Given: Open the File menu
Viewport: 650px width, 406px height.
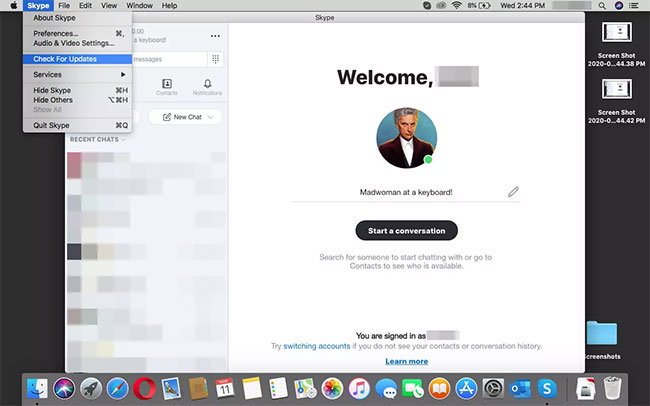Looking at the screenshot, I should coord(64,5).
